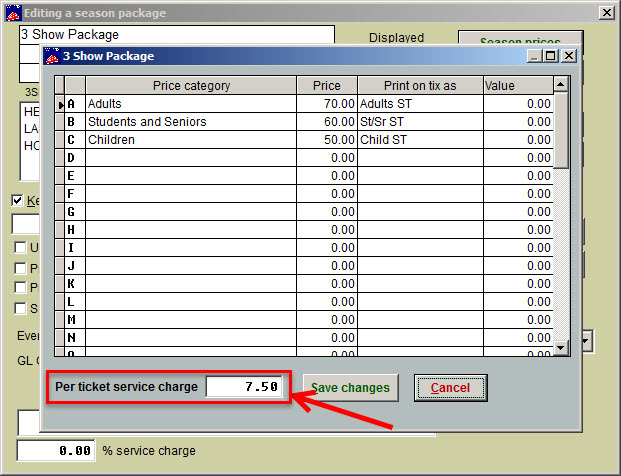Maximize the 3 Show Package window
621x476 pixels.
(551, 56)
